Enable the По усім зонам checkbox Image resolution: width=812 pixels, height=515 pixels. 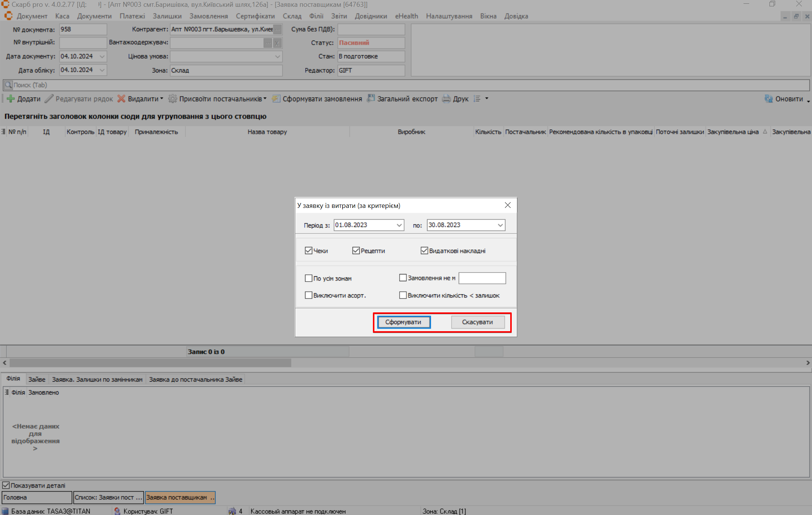click(x=309, y=278)
